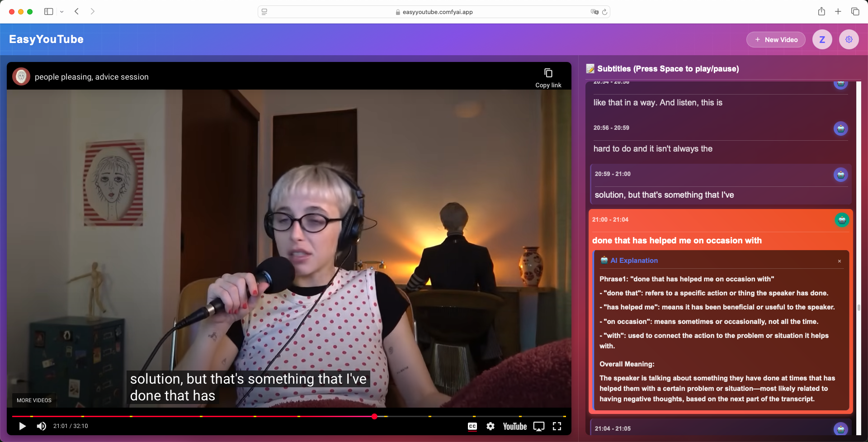868x442 pixels.
Task: Enter fullscreen mode
Action: click(557, 426)
